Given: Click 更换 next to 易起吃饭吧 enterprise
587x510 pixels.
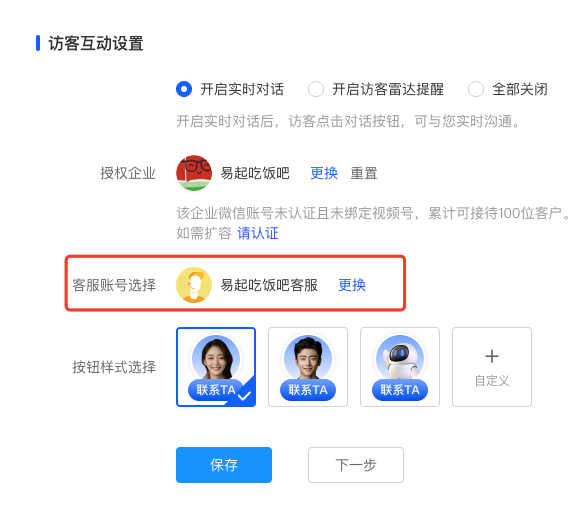Looking at the screenshot, I should [x=324, y=173].
